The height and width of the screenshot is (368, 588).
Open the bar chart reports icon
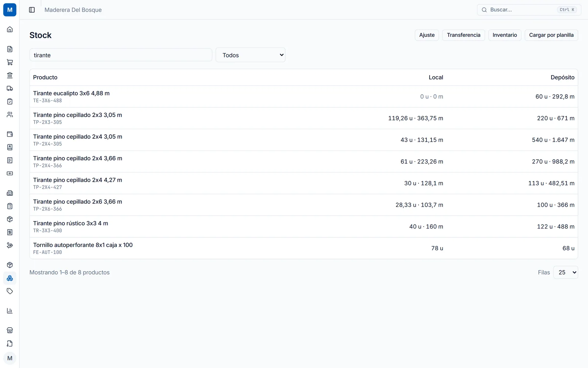point(10,311)
